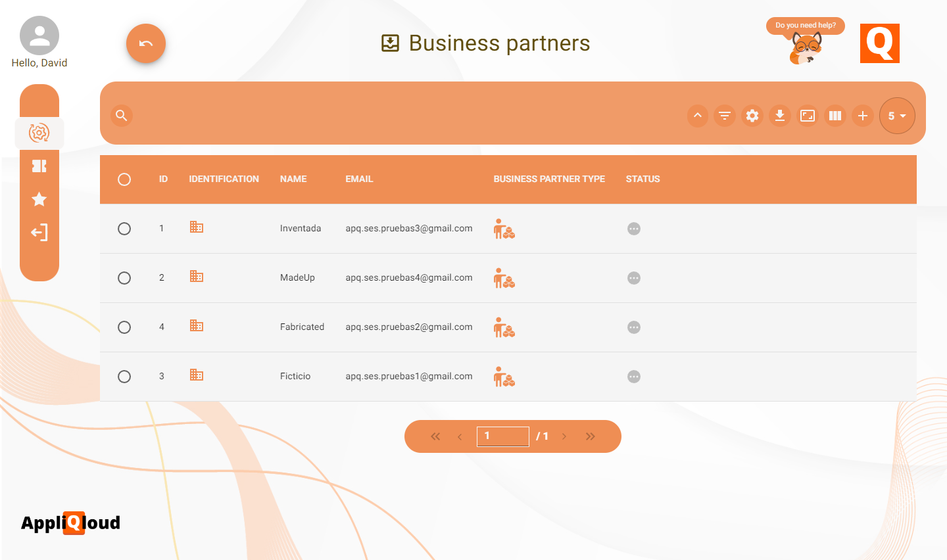Screen dimensions: 947x560
Task: Export data using the download icon
Action: [x=780, y=116]
